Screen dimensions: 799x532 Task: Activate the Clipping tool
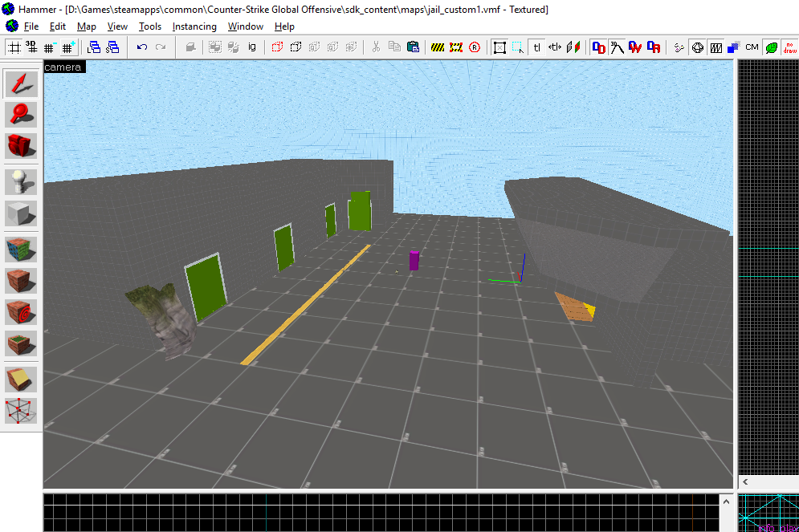point(21,380)
